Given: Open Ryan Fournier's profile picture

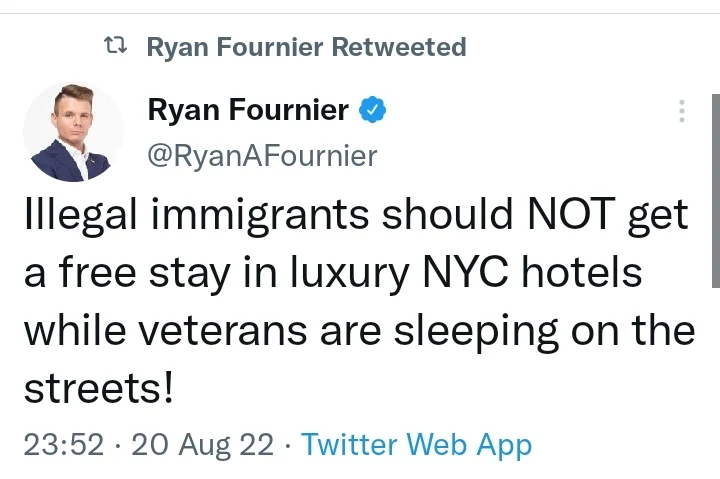Looking at the screenshot, I should (x=72, y=132).
